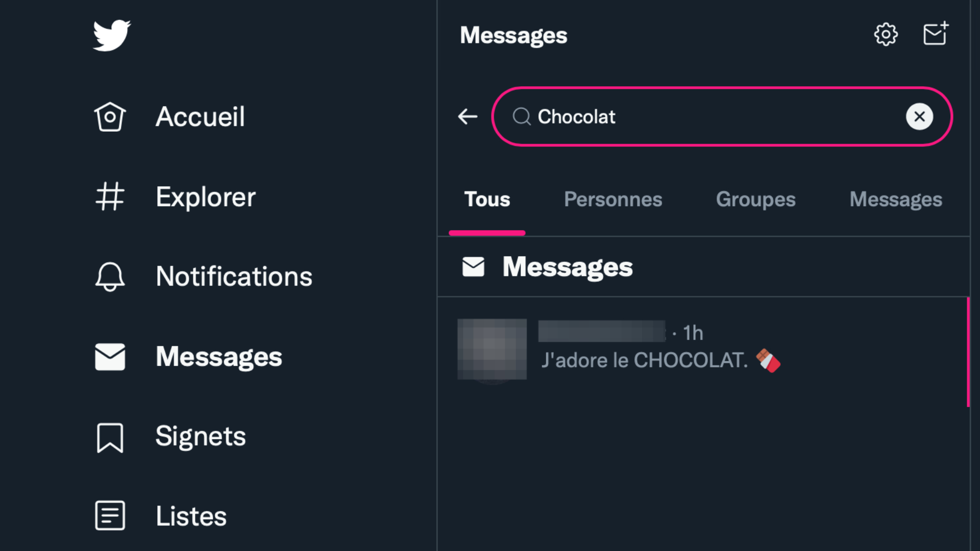Click the Accueil home icon
The width and height of the screenshot is (980, 551).
coord(110,117)
